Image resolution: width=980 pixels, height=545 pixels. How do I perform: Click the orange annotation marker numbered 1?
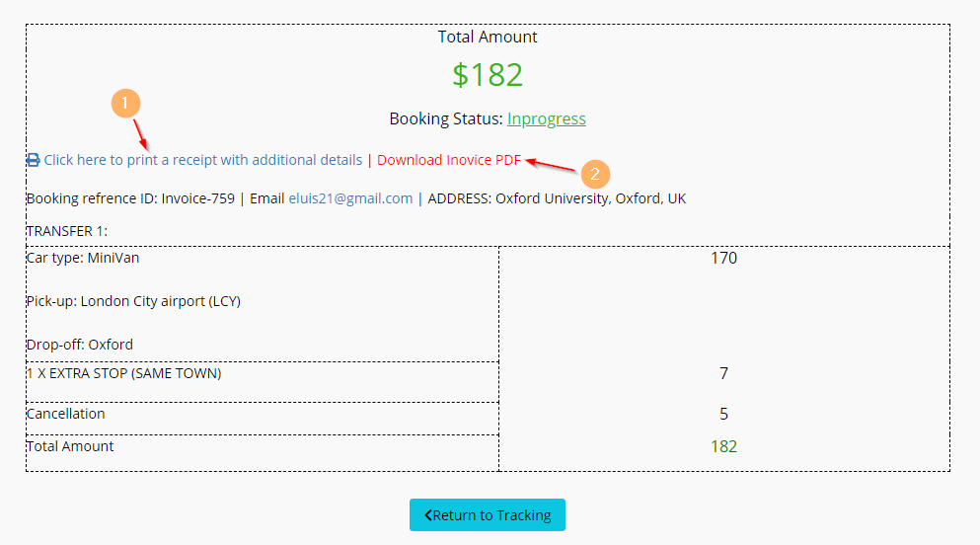[125, 103]
